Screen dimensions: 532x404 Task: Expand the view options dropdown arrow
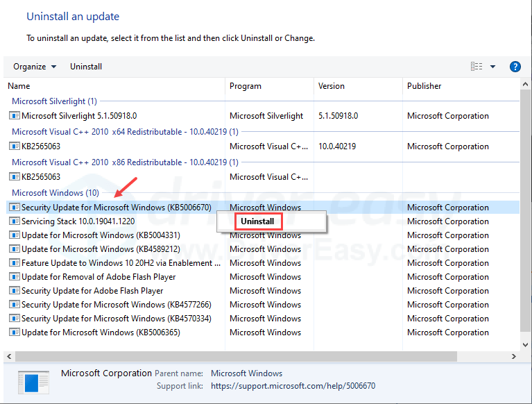coord(492,67)
